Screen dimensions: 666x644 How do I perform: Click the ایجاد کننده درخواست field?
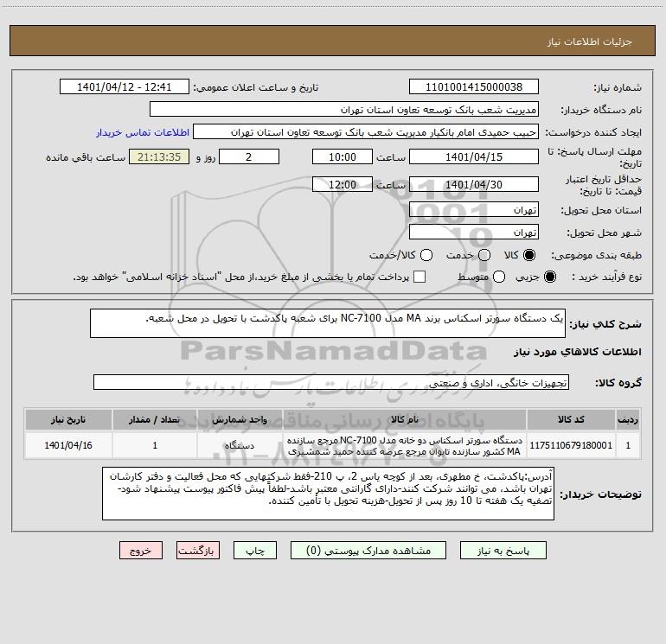coord(366,132)
